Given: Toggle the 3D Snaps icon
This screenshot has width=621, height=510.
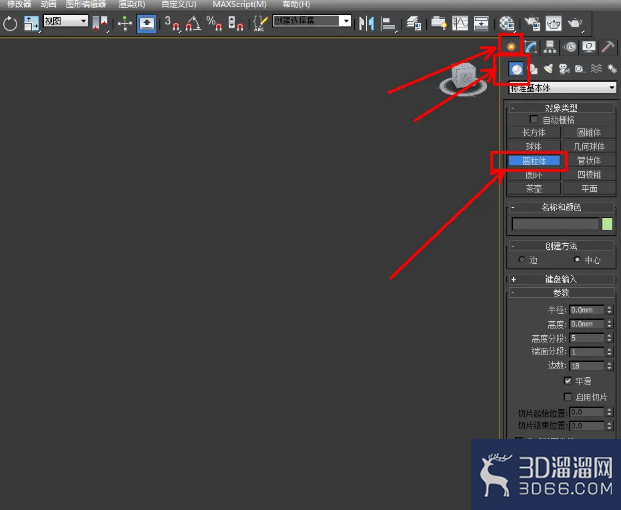Looking at the screenshot, I should pyautogui.click(x=171, y=23).
